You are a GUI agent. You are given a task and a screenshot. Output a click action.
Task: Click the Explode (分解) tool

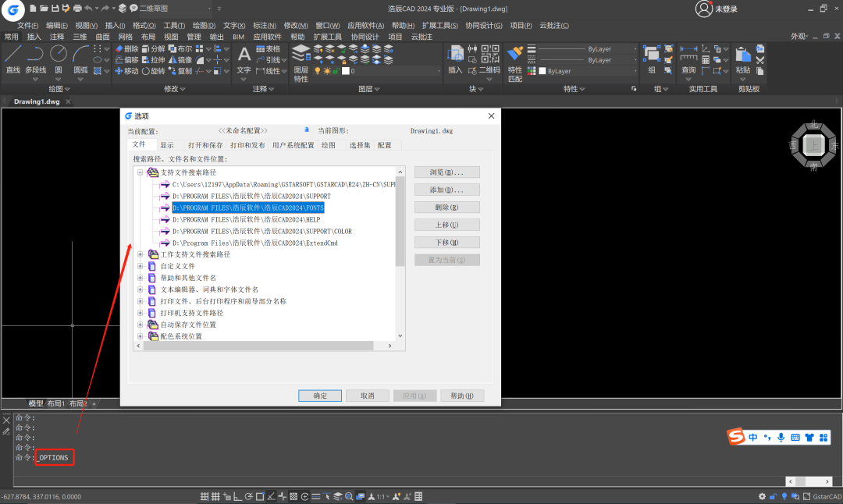pyautogui.click(x=154, y=49)
